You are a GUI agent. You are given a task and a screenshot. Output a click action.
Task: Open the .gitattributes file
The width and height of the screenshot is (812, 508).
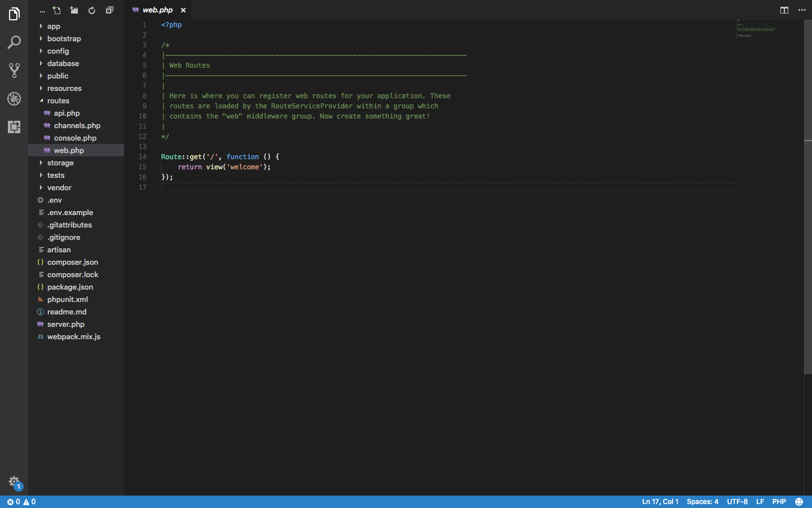76,225
